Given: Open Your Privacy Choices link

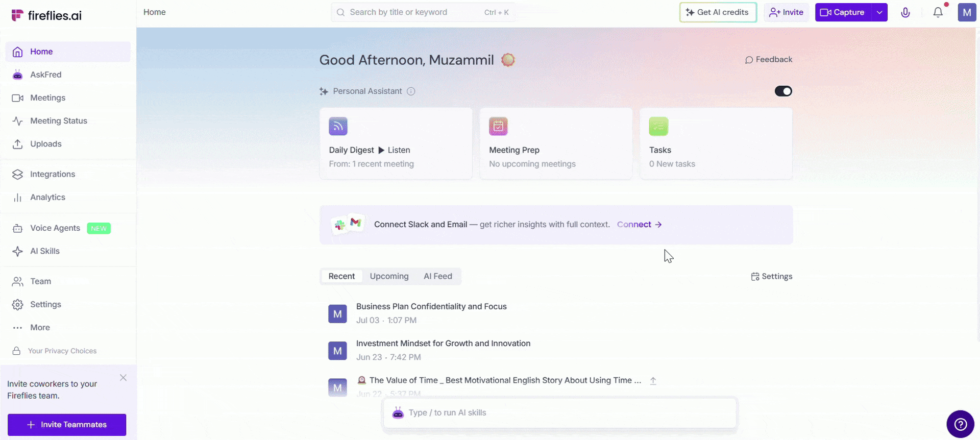Looking at the screenshot, I should (62, 351).
